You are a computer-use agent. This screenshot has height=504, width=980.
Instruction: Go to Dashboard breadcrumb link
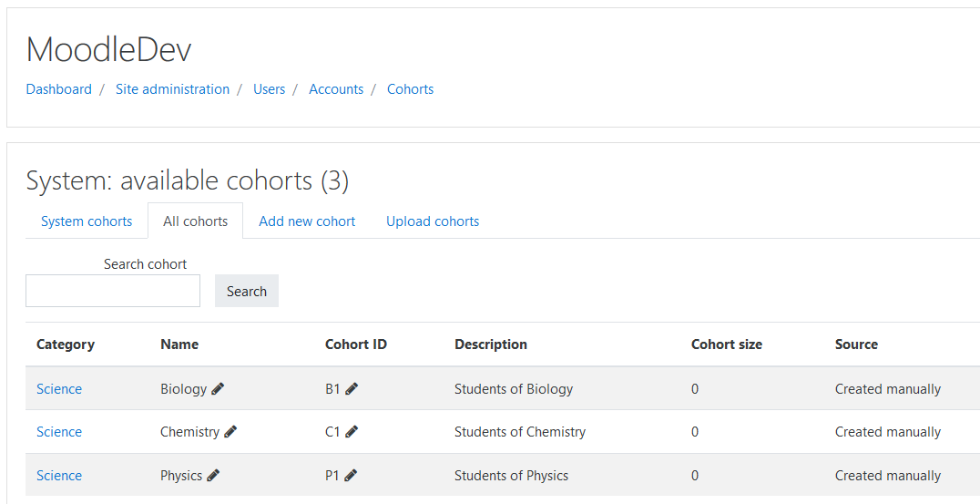point(59,89)
